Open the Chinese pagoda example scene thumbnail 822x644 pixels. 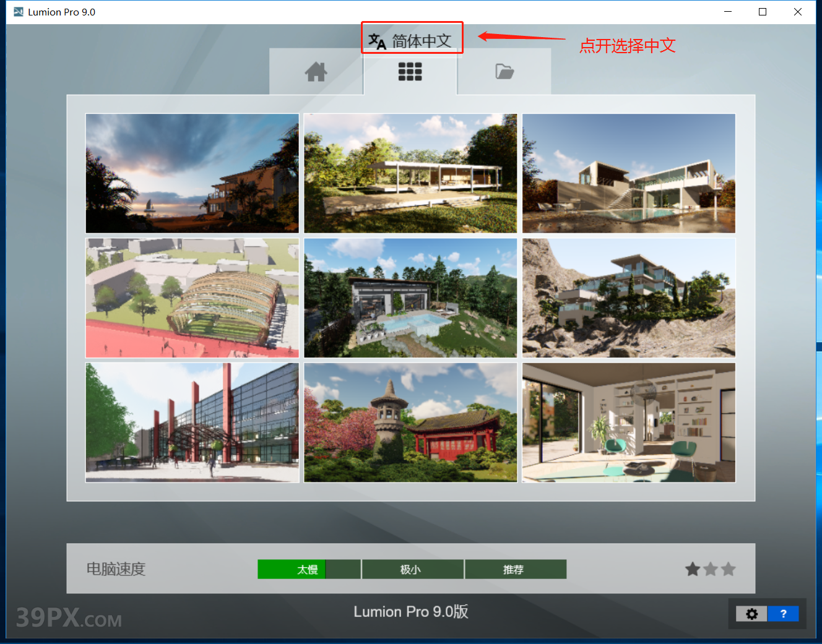(410, 423)
